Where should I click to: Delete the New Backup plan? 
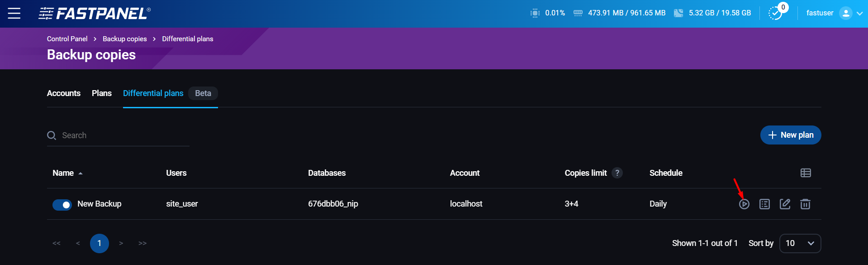point(805,204)
